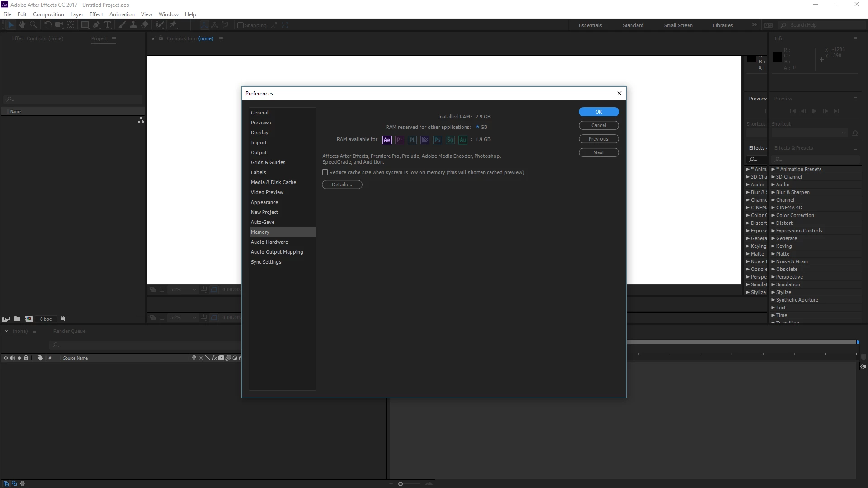Click the reset shortcut icon in Preview panel
868x488 pixels.
[x=854, y=133]
